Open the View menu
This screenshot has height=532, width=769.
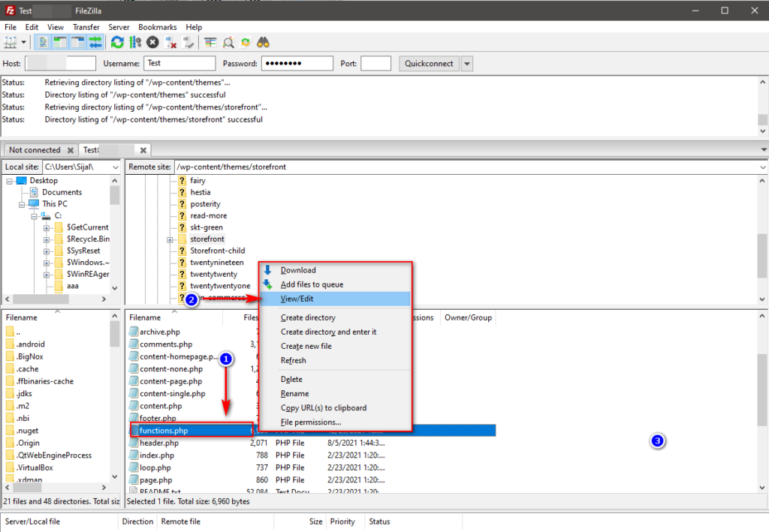click(56, 27)
